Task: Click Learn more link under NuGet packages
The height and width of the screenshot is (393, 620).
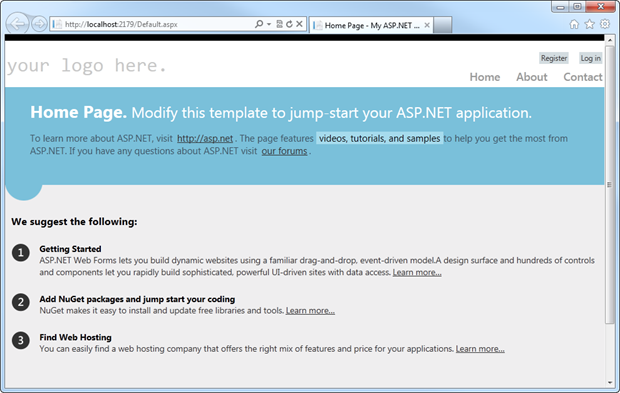Action: pos(310,311)
